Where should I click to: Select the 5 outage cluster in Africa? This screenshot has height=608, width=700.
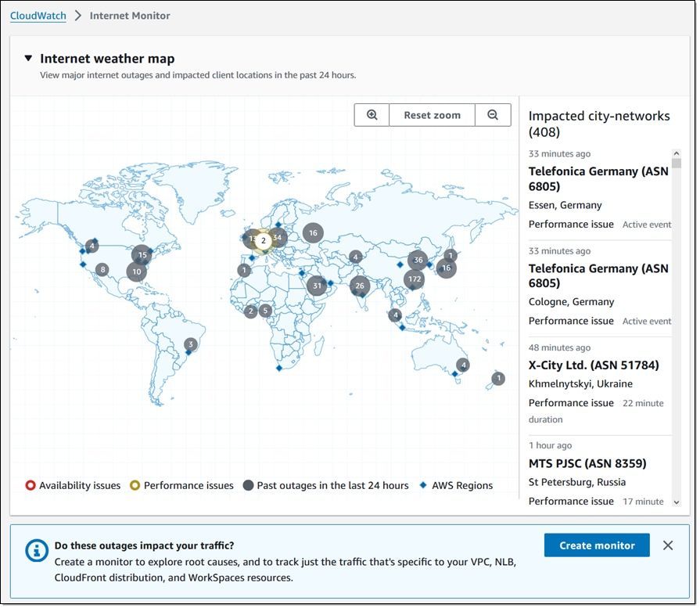tap(265, 311)
